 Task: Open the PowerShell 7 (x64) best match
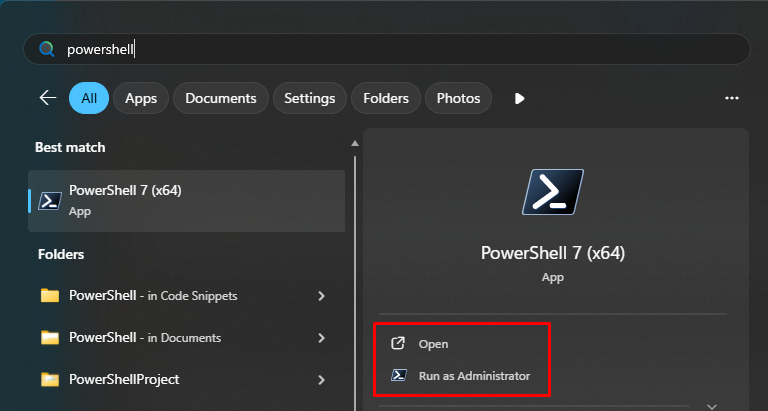tap(187, 201)
